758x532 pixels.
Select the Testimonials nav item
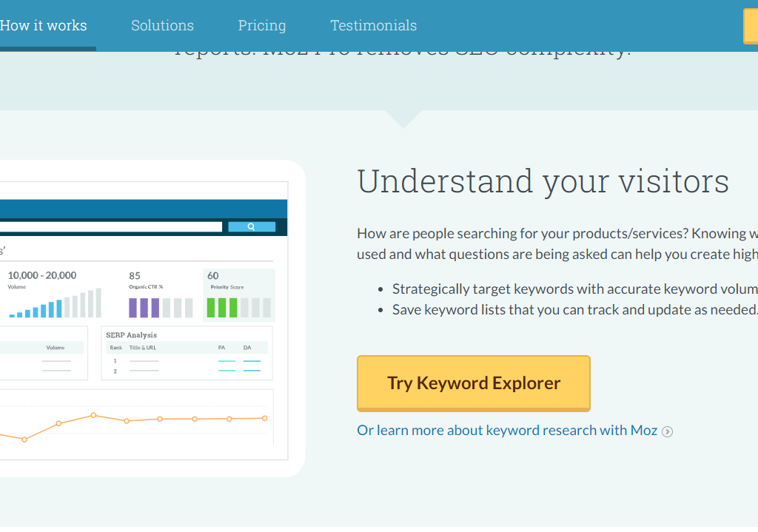tap(374, 26)
